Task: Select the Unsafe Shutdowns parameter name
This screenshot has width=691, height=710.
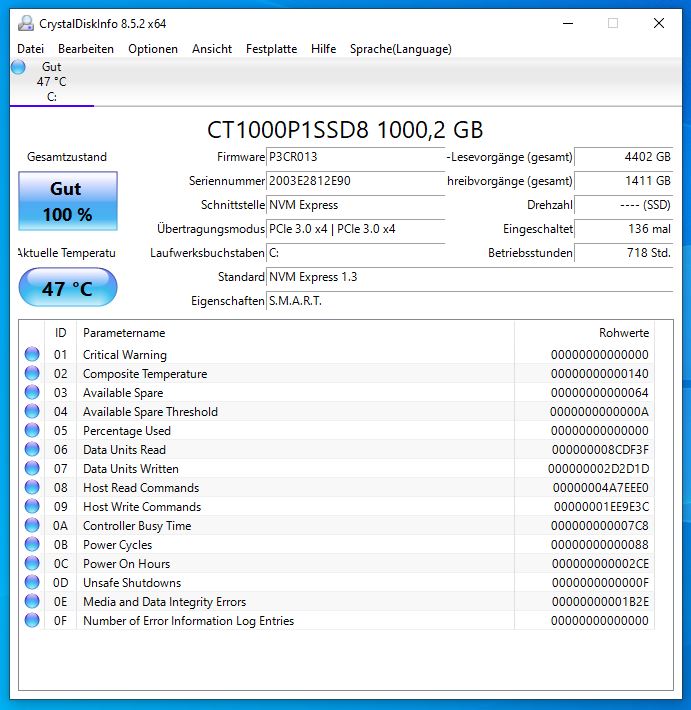Action: coord(132,583)
